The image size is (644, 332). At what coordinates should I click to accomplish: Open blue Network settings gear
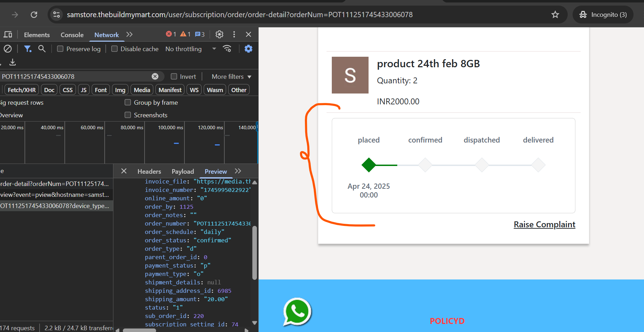(x=248, y=49)
